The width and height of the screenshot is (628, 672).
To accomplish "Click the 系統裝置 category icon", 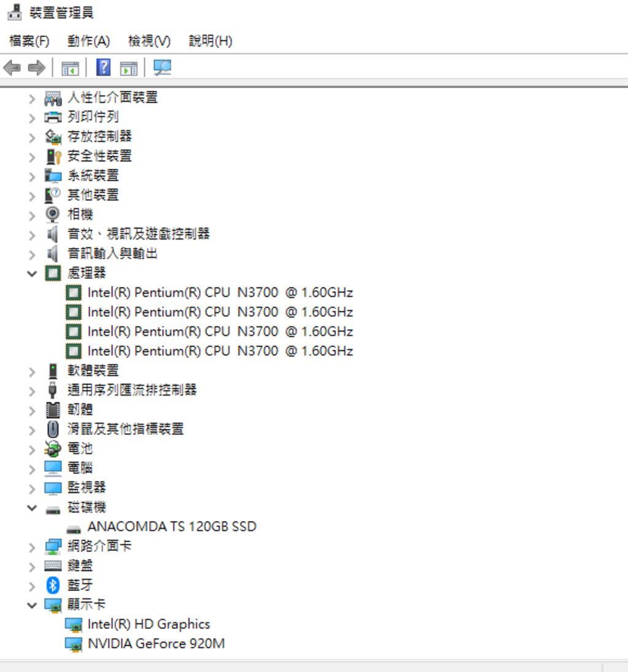I will [x=53, y=176].
